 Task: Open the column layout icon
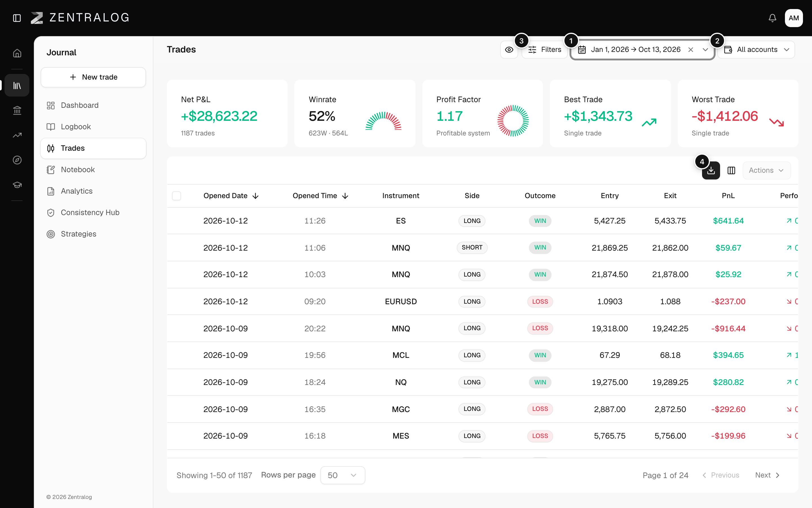[x=731, y=170]
